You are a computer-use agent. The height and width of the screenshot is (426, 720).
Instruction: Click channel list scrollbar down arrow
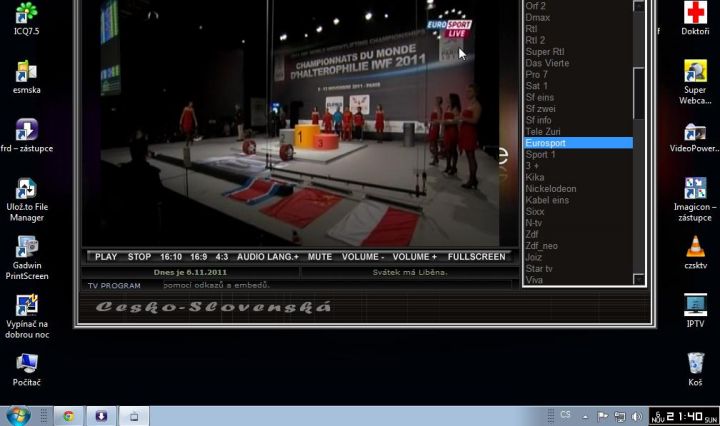click(x=639, y=280)
